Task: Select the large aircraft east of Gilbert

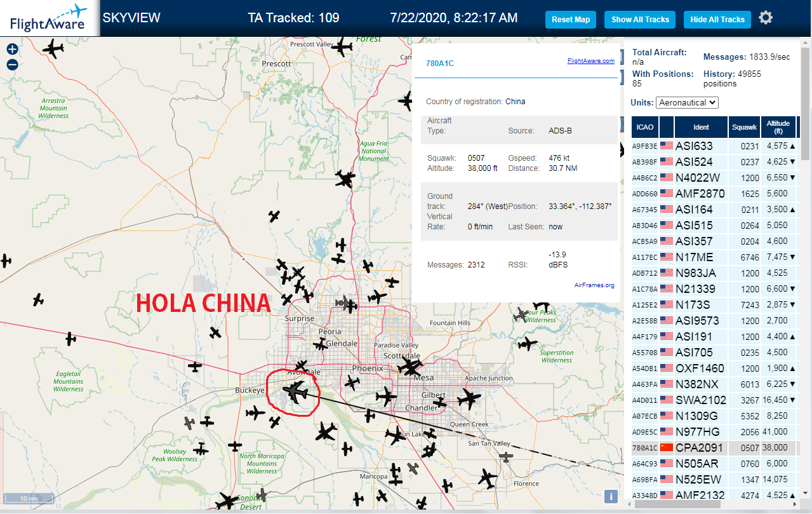Action: pyautogui.click(x=469, y=399)
